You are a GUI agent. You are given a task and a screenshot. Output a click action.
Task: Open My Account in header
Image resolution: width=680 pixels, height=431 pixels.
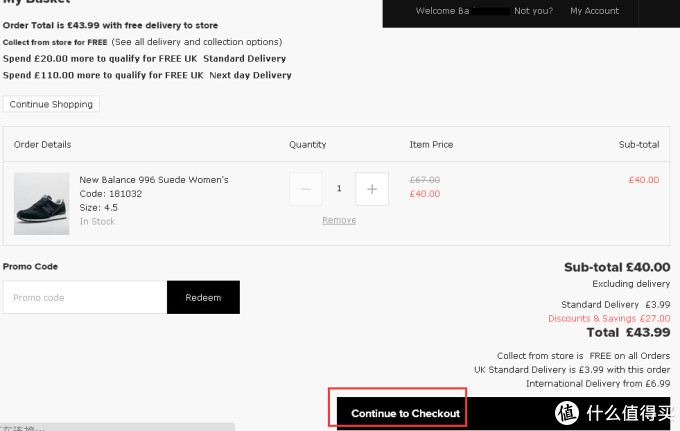[x=595, y=11]
